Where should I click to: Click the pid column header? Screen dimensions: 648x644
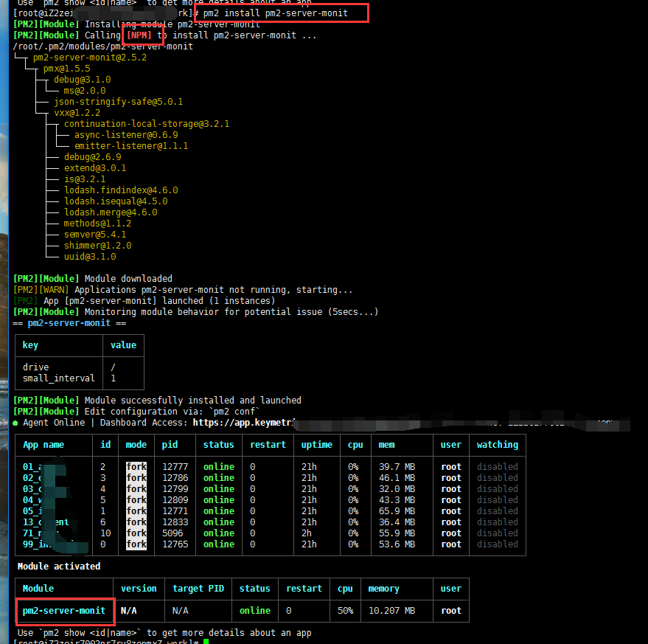(x=170, y=445)
